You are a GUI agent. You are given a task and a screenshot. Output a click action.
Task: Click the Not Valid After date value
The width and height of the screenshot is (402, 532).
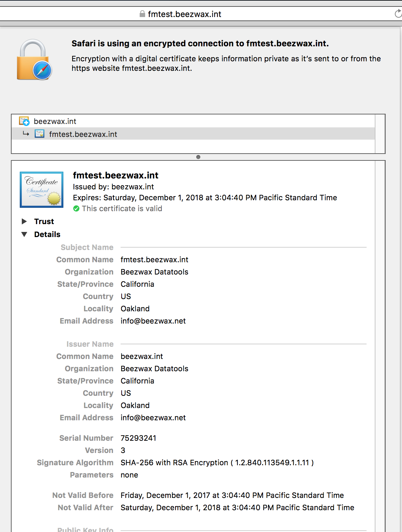[x=237, y=507]
